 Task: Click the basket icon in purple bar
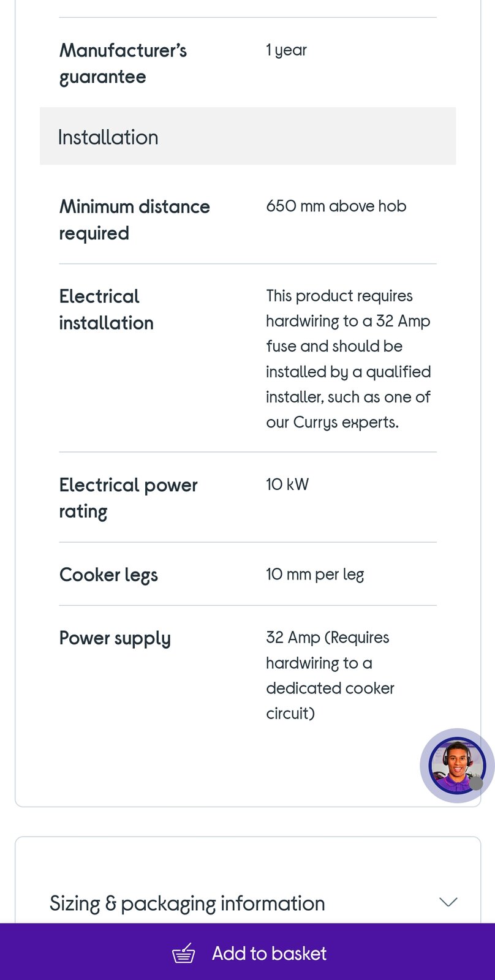click(x=183, y=953)
